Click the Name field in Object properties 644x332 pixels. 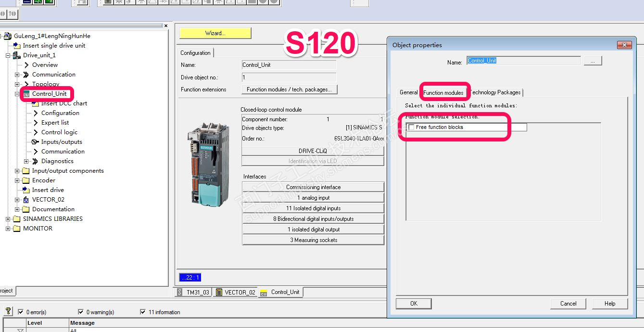524,61
